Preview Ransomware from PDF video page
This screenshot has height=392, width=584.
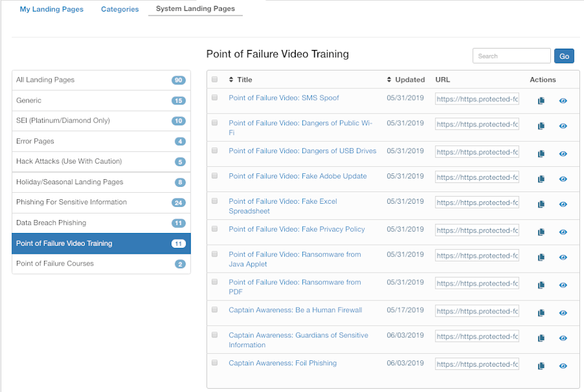click(563, 284)
